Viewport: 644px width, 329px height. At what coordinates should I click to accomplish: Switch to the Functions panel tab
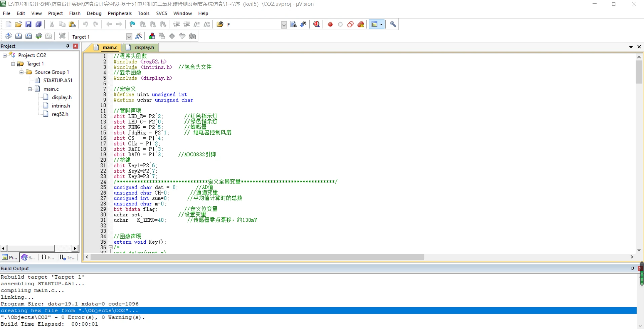point(47,257)
